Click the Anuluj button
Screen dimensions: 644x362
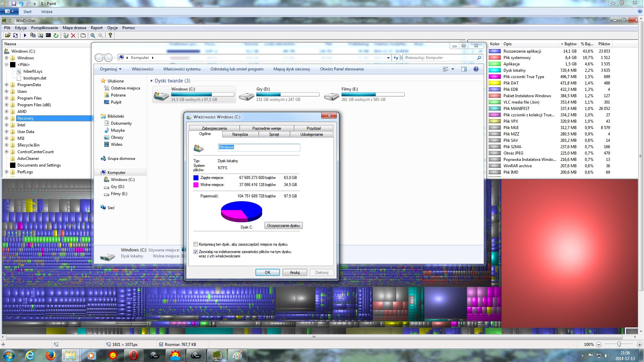click(x=295, y=273)
